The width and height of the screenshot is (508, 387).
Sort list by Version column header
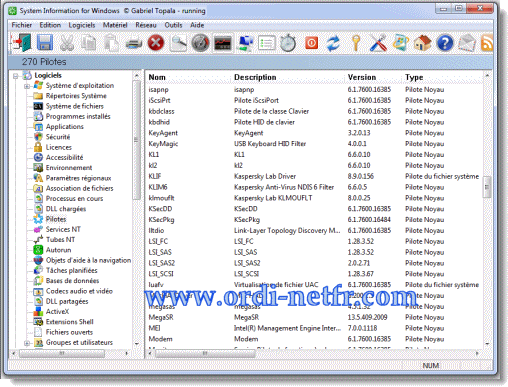[362, 77]
